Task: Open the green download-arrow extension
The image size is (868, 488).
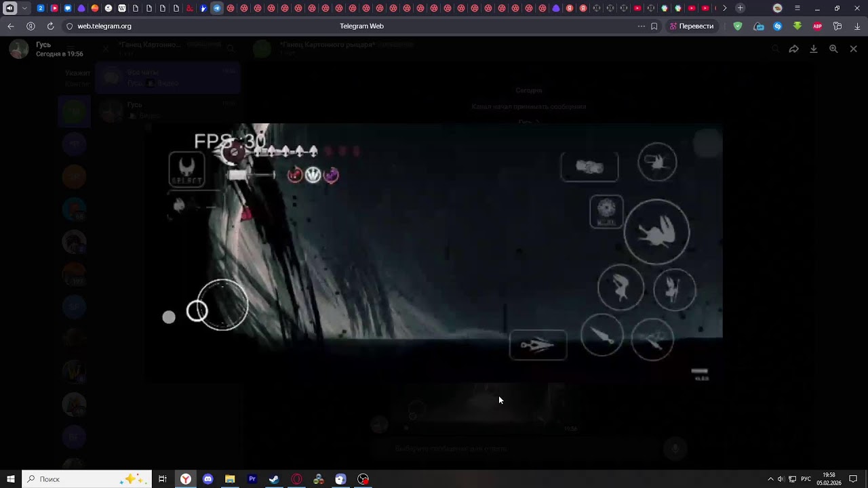Action: click(x=797, y=26)
